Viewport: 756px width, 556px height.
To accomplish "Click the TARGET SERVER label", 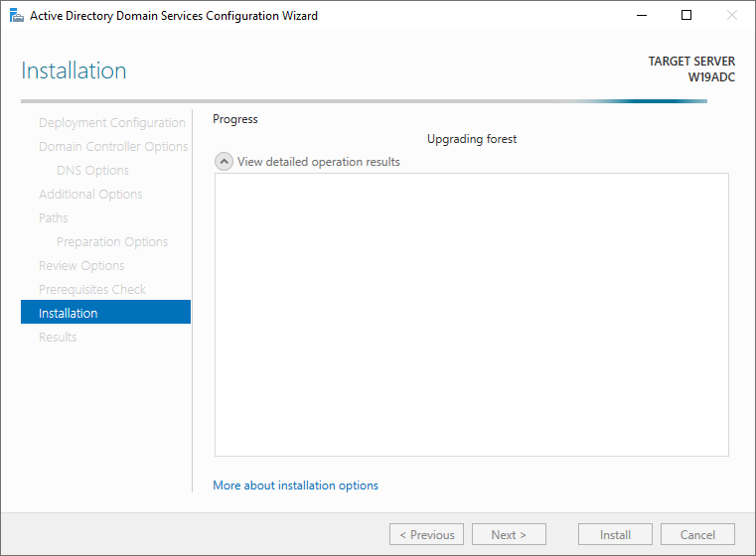I will tap(691, 62).
